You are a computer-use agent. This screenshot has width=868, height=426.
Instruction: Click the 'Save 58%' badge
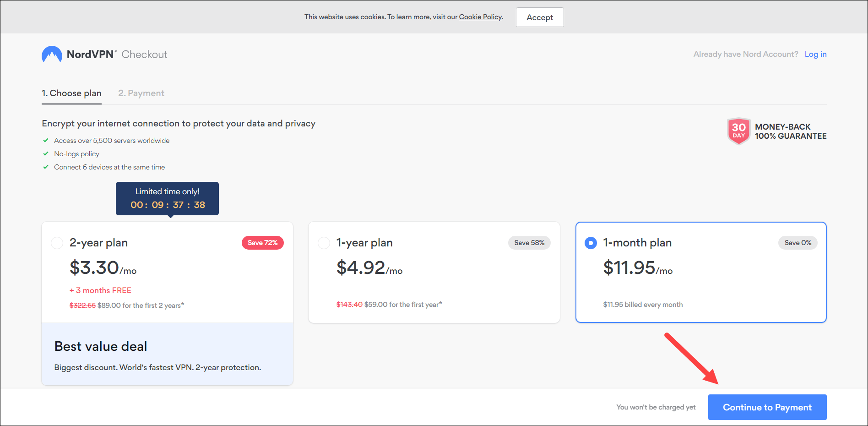click(529, 243)
